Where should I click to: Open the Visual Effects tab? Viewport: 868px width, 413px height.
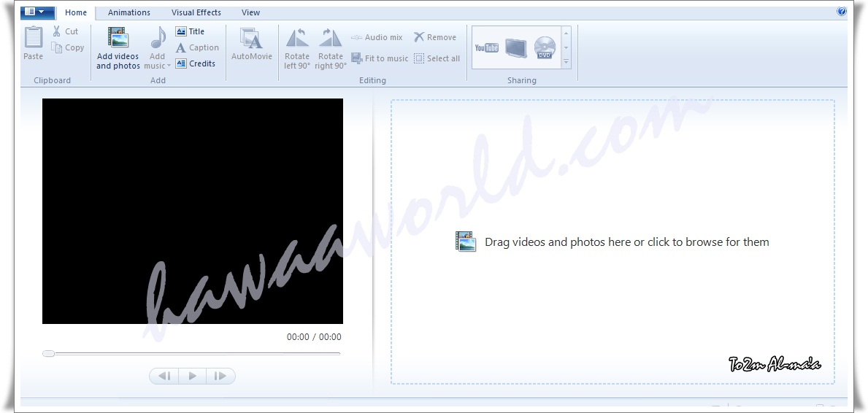tap(196, 12)
